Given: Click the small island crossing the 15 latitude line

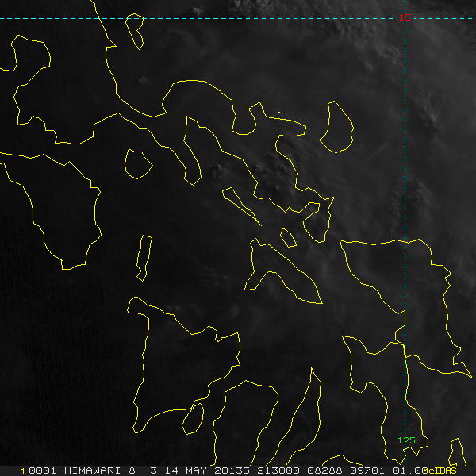Looking at the screenshot, I should (135, 31).
